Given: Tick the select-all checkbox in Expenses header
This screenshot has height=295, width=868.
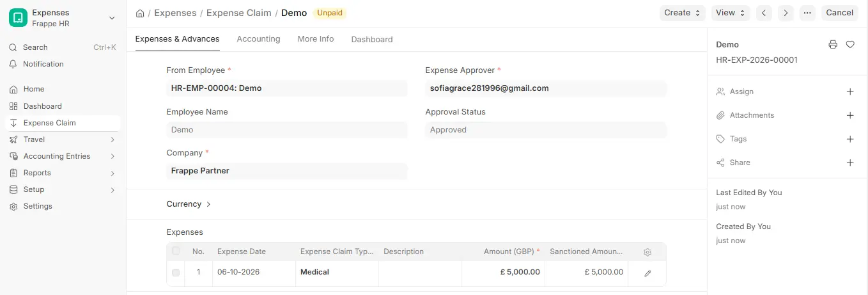Looking at the screenshot, I should 176,251.
